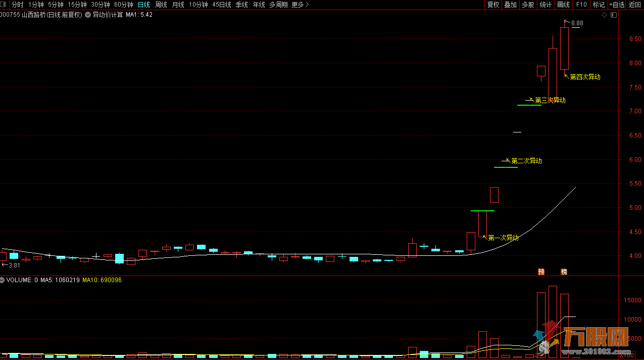Switch to the 45日线 timeframe
Viewport: 644px width, 360px height.
(x=222, y=5)
